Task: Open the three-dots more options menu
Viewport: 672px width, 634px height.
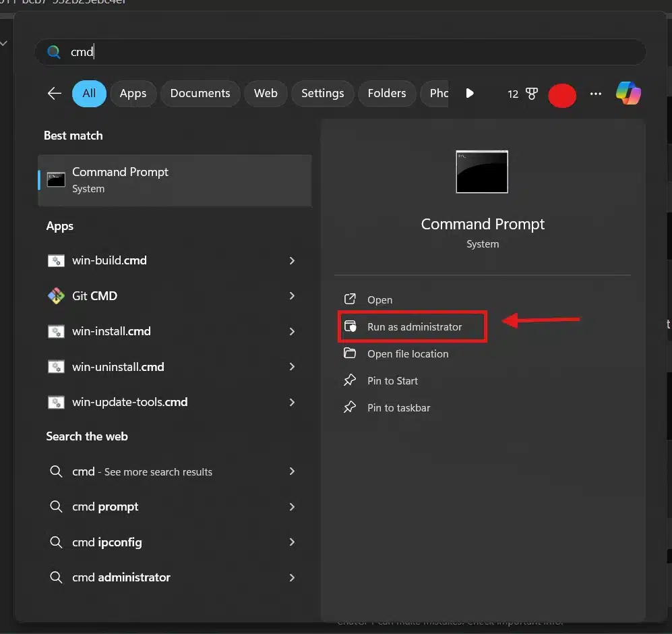Action: [596, 94]
